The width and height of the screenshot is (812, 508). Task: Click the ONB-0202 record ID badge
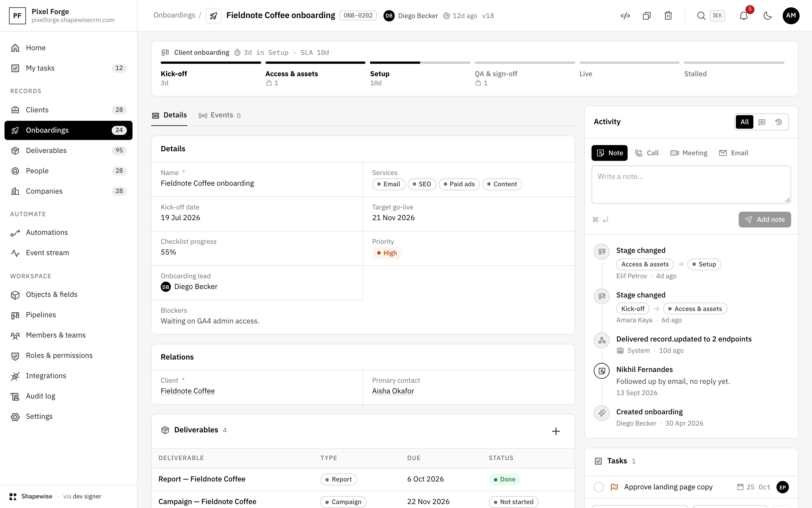tap(358, 16)
